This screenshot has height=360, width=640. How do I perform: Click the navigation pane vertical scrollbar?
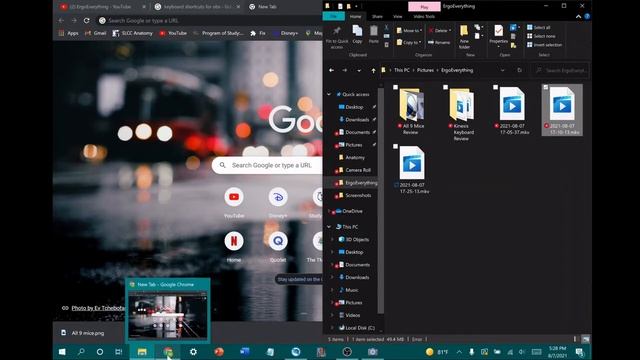pos(380,200)
